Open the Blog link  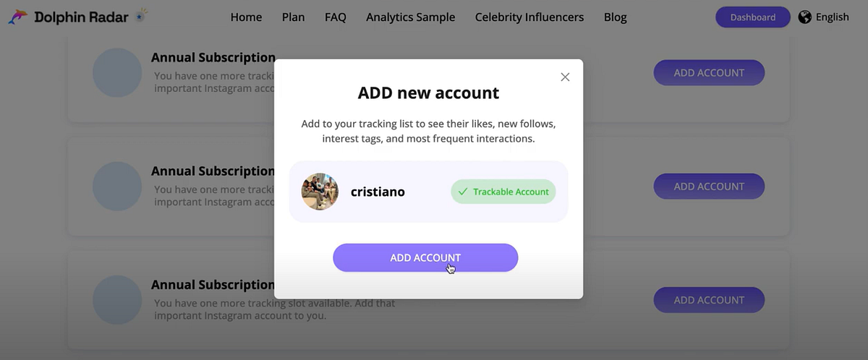point(616,17)
